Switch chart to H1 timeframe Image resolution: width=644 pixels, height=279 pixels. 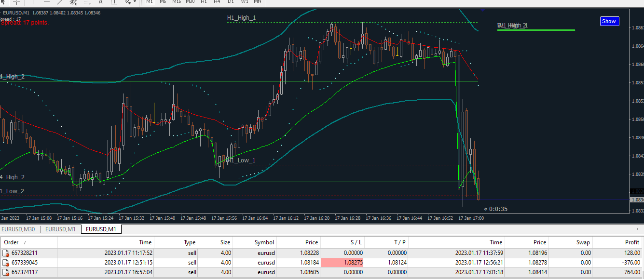coord(204,2)
